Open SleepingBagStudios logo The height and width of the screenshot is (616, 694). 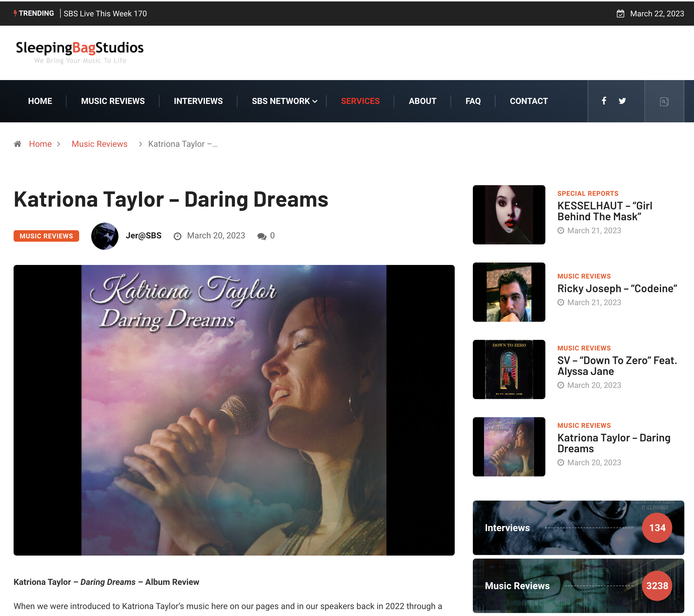pos(80,52)
